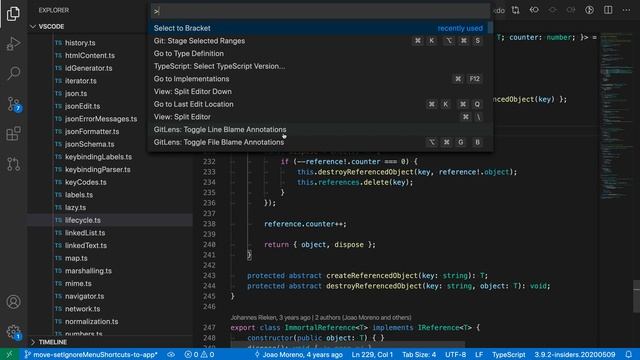
Task: Open the Accounts menu icon
Action: tap(13, 302)
